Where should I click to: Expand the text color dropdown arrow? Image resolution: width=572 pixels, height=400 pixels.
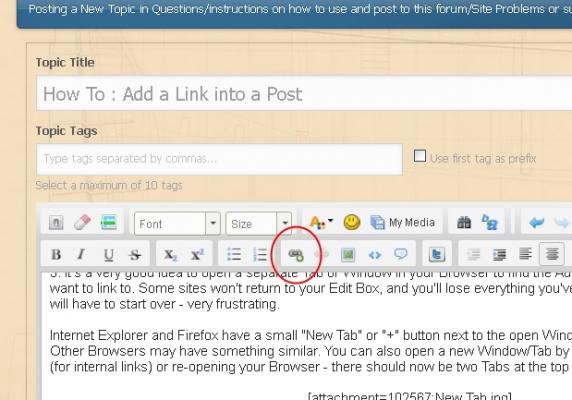pos(331,220)
